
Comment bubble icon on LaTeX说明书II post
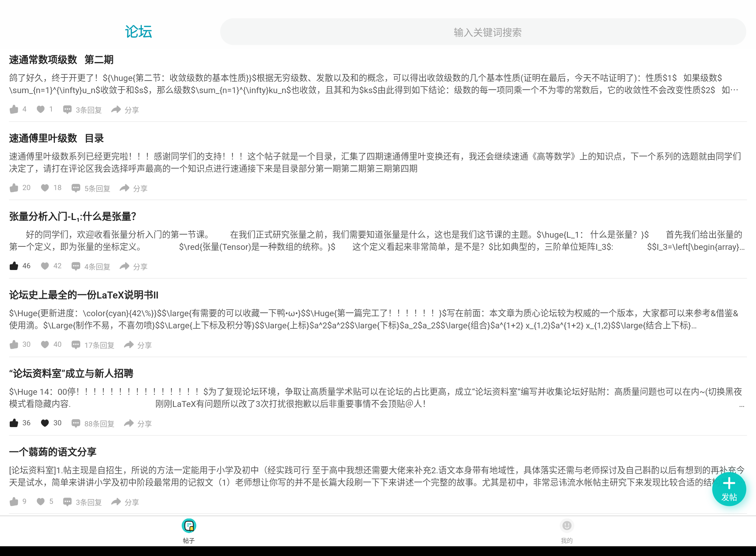(x=76, y=345)
